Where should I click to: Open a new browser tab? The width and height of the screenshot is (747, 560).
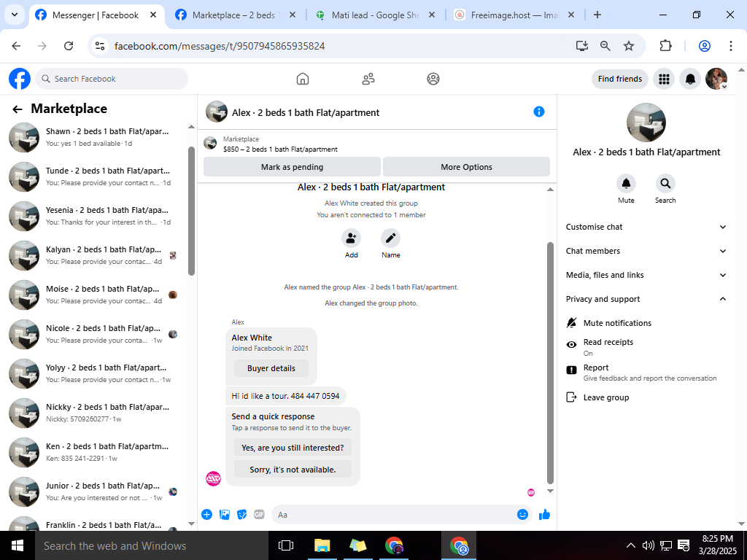[x=597, y=15]
